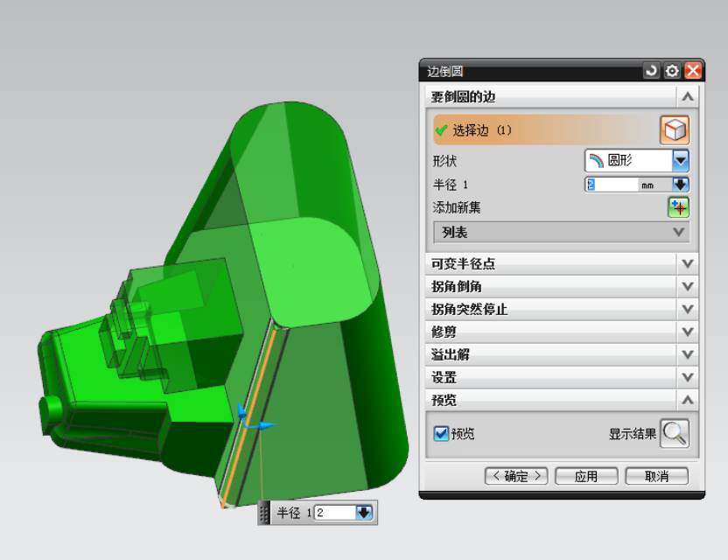
Task: Expand the 溢出解 section
Action: 562,354
